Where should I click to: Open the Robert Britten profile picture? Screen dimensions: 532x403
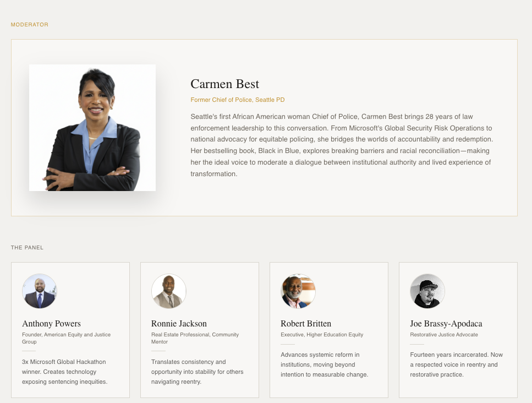coord(298,291)
